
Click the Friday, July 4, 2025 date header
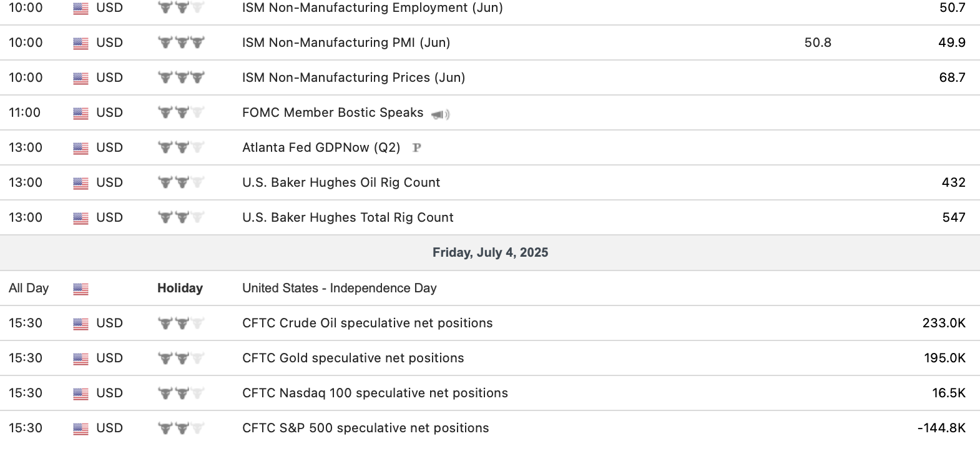(490, 252)
